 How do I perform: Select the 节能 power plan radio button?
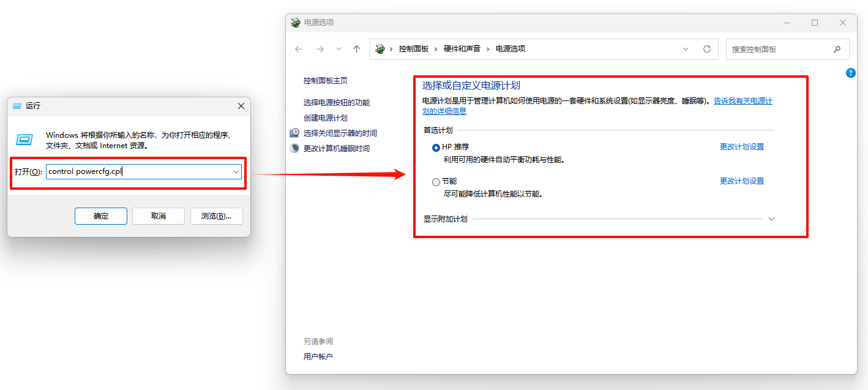(436, 182)
